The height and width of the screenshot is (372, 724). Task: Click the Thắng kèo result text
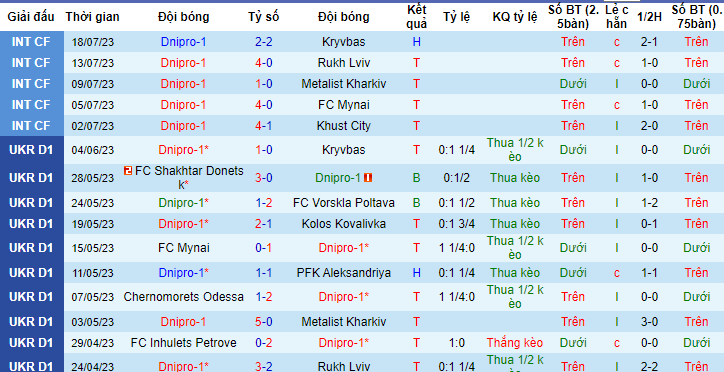(x=515, y=343)
